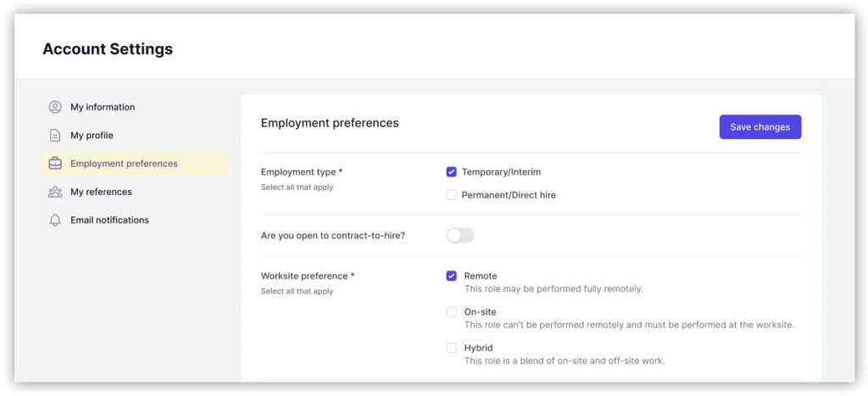Enable the contract-to-hire toggle switch

(x=460, y=235)
